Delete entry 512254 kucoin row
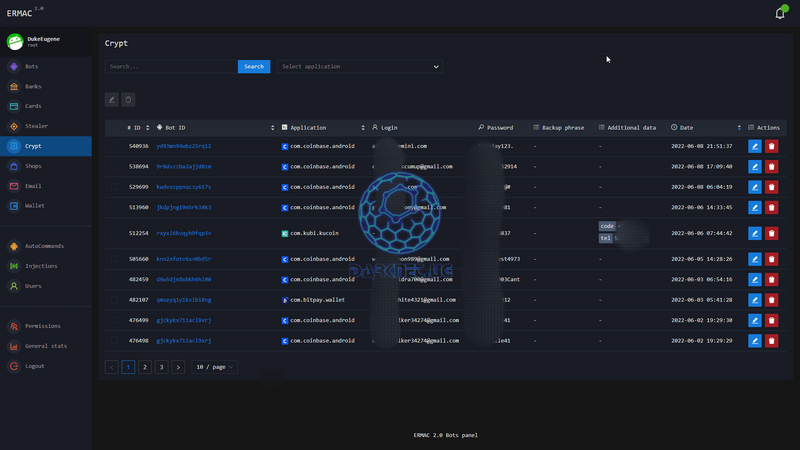Image resolution: width=800 pixels, height=450 pixels. coord(771,233)
